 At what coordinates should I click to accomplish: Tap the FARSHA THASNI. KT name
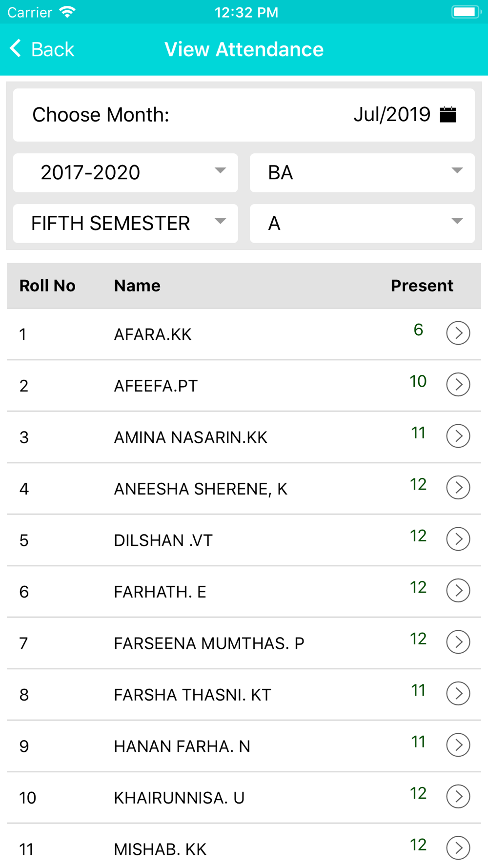pos(192,695)
